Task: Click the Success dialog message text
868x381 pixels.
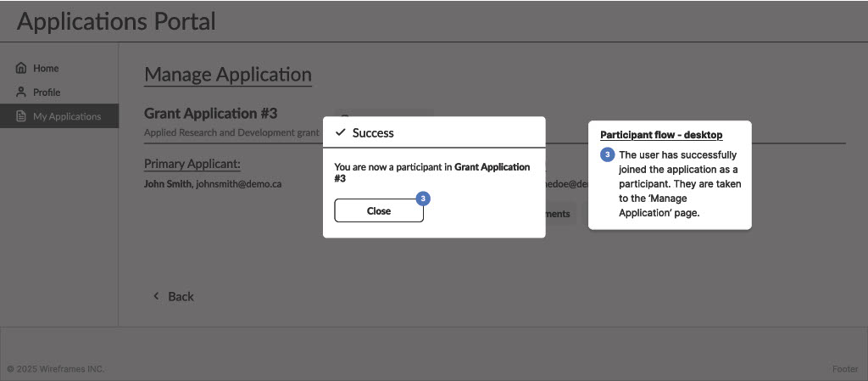Action: coord(431,172)
